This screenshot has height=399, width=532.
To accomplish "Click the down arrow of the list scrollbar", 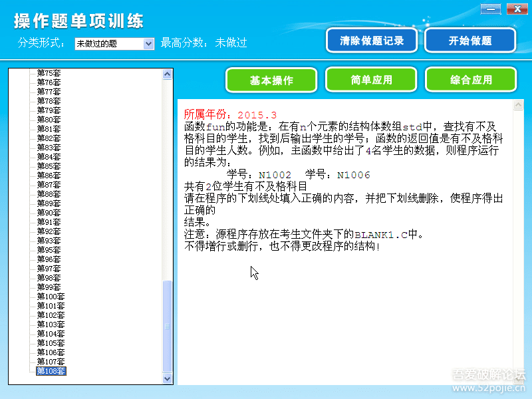I will tap(167, 379).
